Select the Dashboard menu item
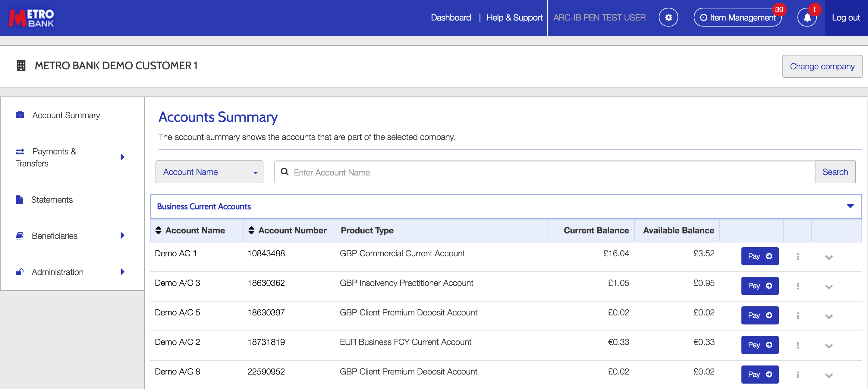This screenshot has width=868, height=389. point(449,17)
